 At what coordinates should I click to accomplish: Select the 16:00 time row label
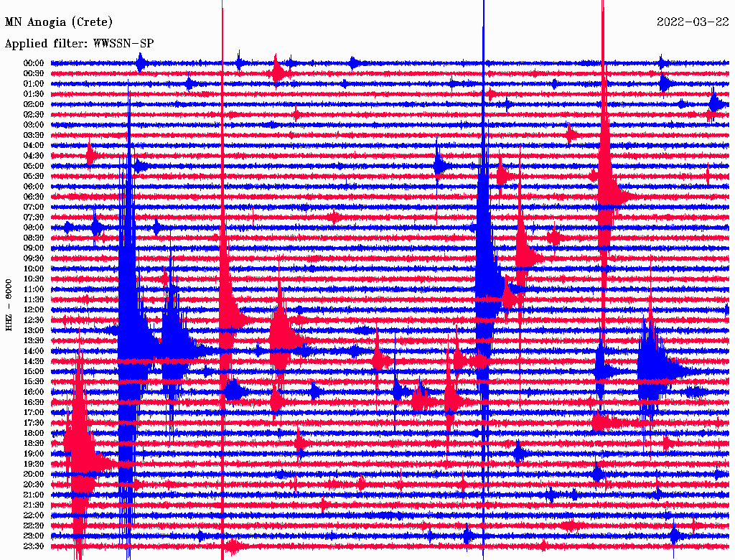[34, 392]
